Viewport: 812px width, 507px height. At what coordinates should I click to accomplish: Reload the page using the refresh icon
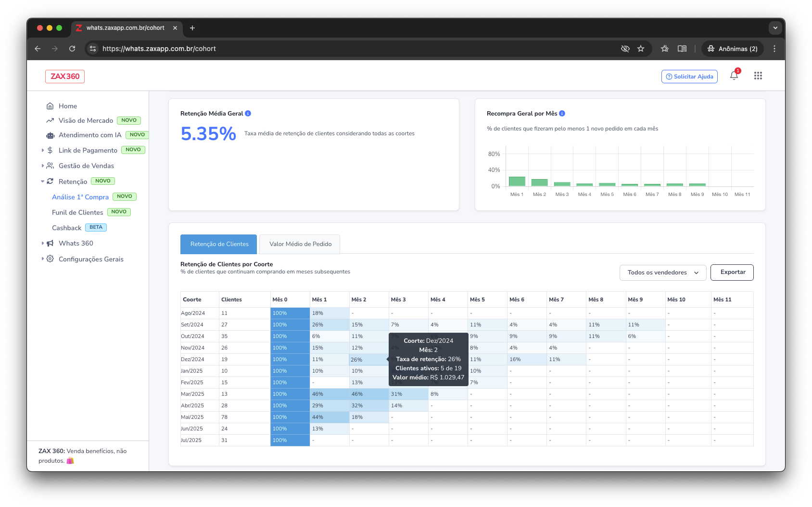pos(72,49)
